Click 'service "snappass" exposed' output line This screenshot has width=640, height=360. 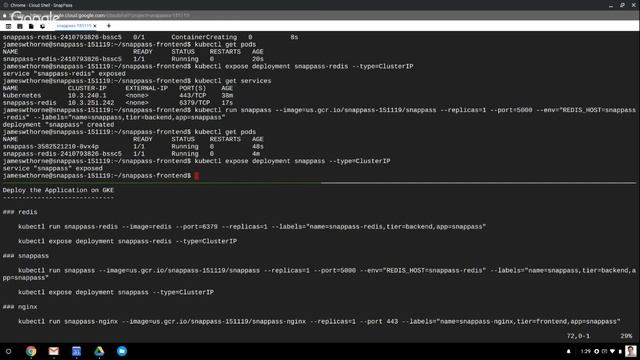(x=53, y=169)
